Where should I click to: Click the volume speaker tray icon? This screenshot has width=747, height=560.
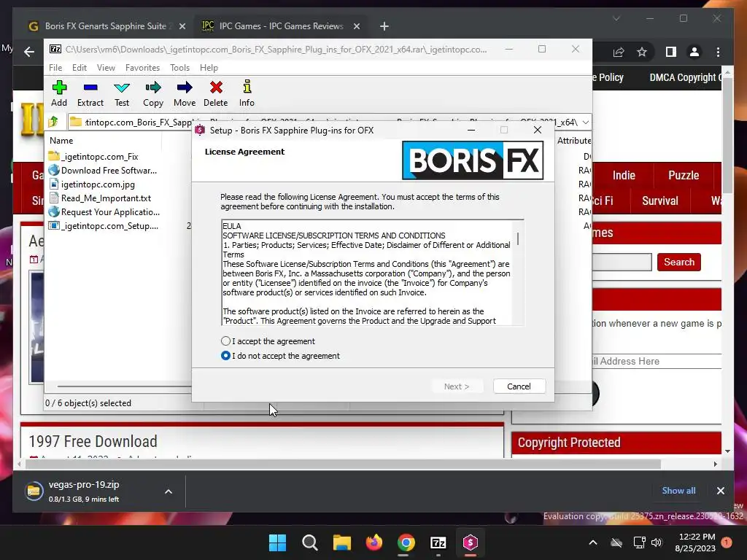click(657, 542)
